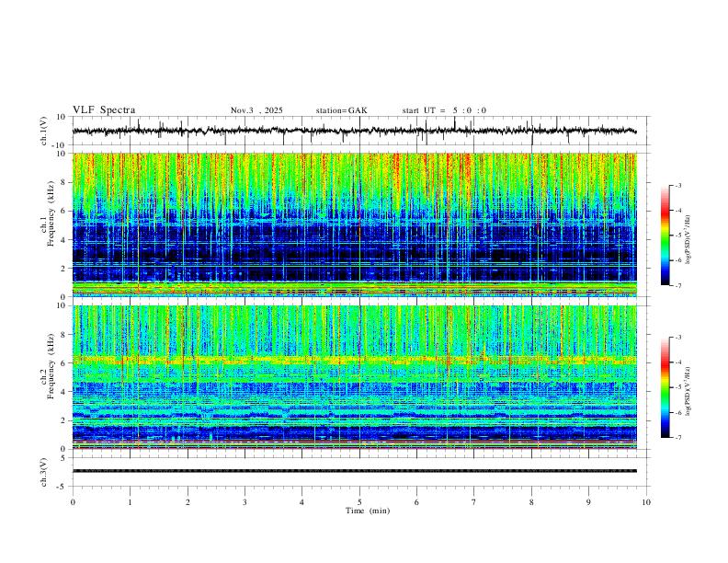This screenshot has height=563, width=728.
Task: Click the "8" kHz tick on ch.1 frequency axis
Action: [x=63, y=182]
